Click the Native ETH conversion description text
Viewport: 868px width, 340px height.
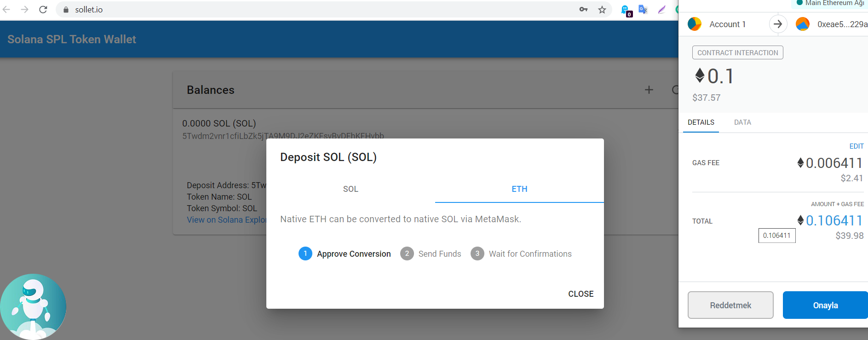401,219
